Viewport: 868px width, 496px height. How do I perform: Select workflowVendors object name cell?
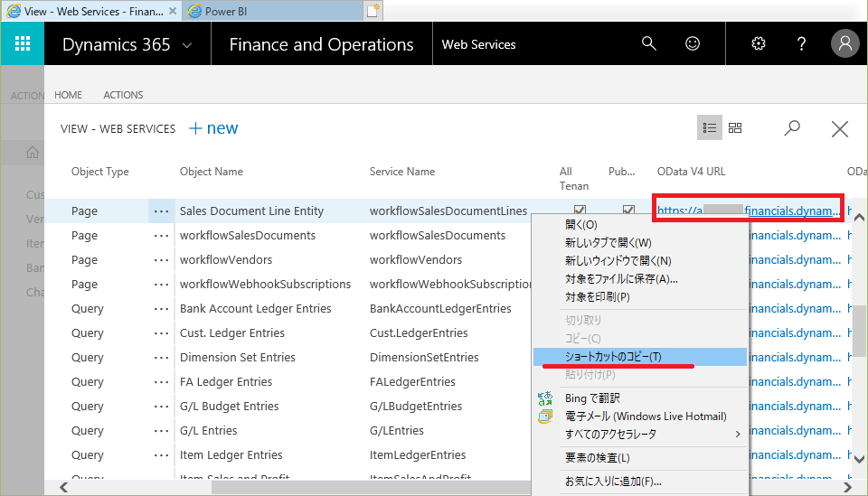[x=226, y=260]
